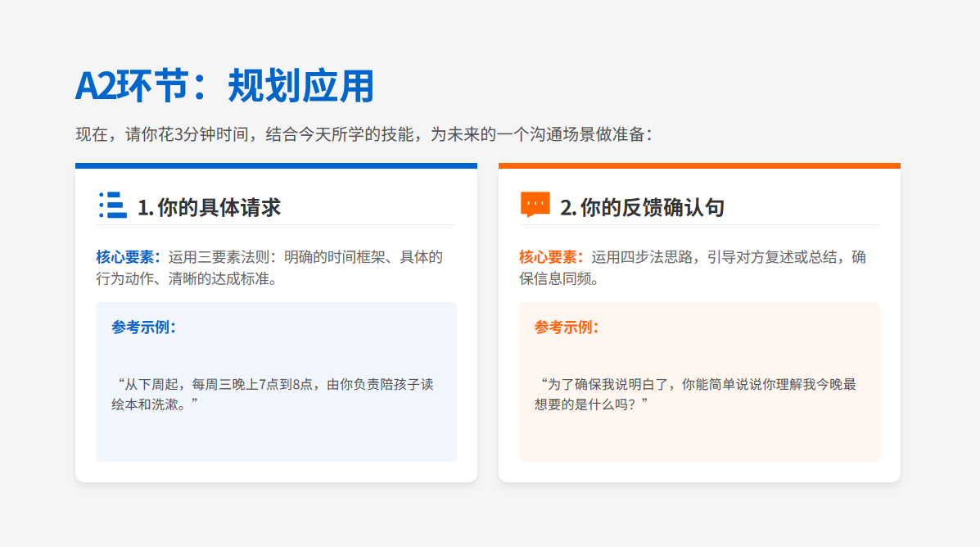Image resolution: width=980 pixels, height=547 pixels.
Task: Click the orange chat bubble icon
Action: [535, 205]
